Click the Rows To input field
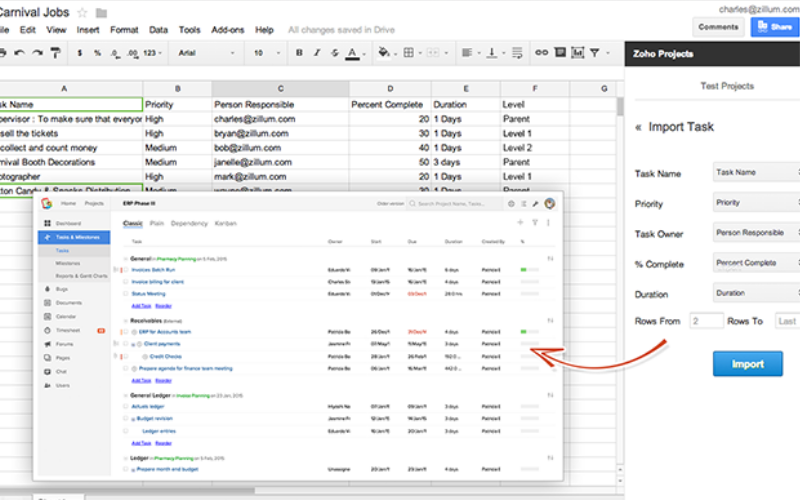800x500 pixels. (787, 321)
